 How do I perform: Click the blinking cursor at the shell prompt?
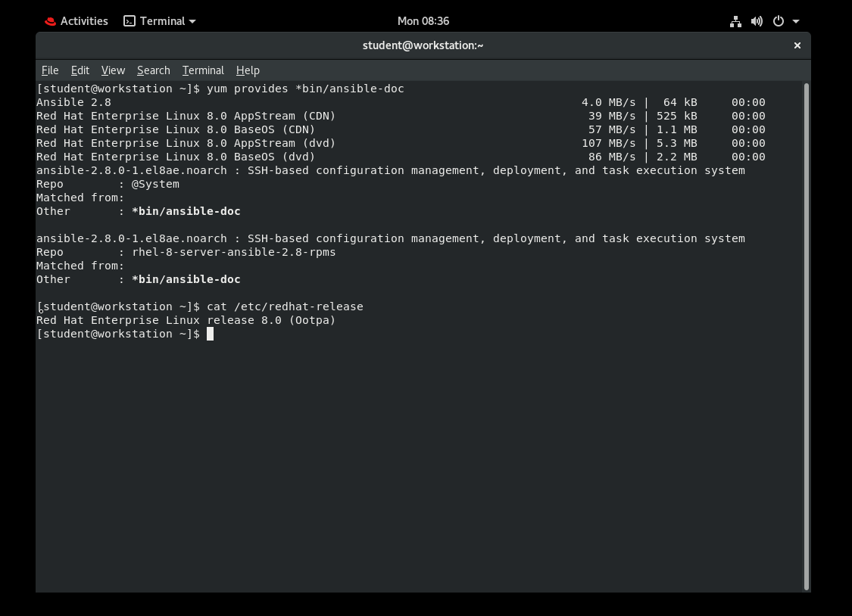(x=210, y=334)
